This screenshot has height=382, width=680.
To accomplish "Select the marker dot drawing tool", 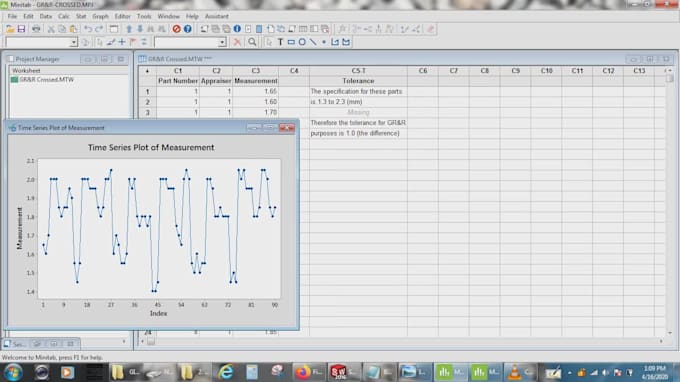I will pos(324,42).
